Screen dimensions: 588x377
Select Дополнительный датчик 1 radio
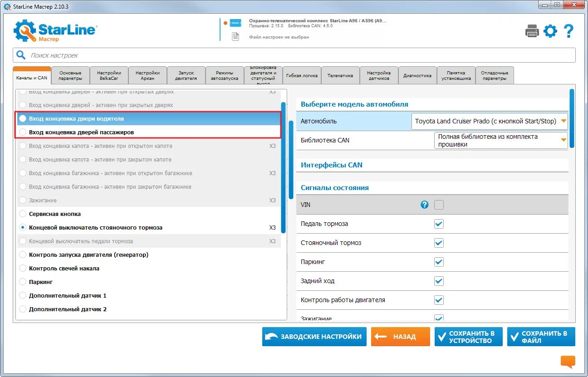[23, 295]
